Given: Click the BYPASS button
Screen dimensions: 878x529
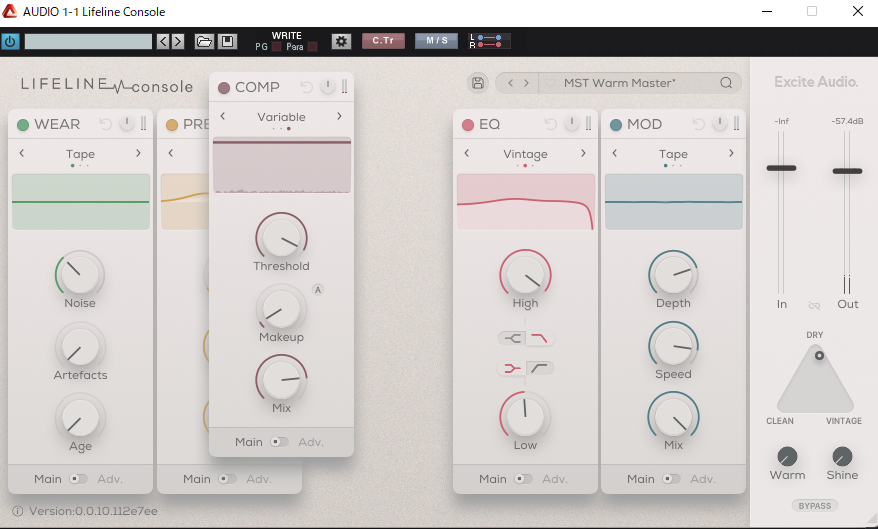Looking at the screenshot, I should click(x=815, y=506).
